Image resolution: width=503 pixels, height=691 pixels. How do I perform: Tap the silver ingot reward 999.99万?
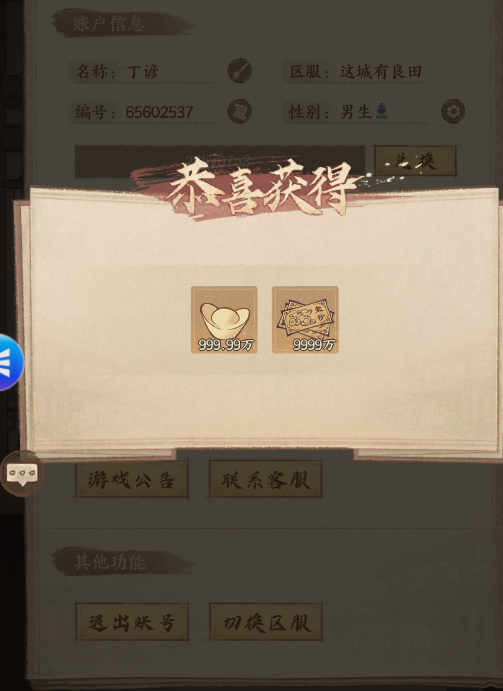pos(224,319)
